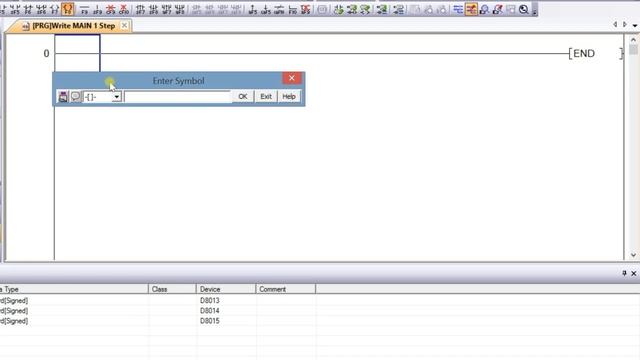The width and height of the screenshot is (640, 360).
Task: Click the Comment column header
Action: (x=286, y=289)
